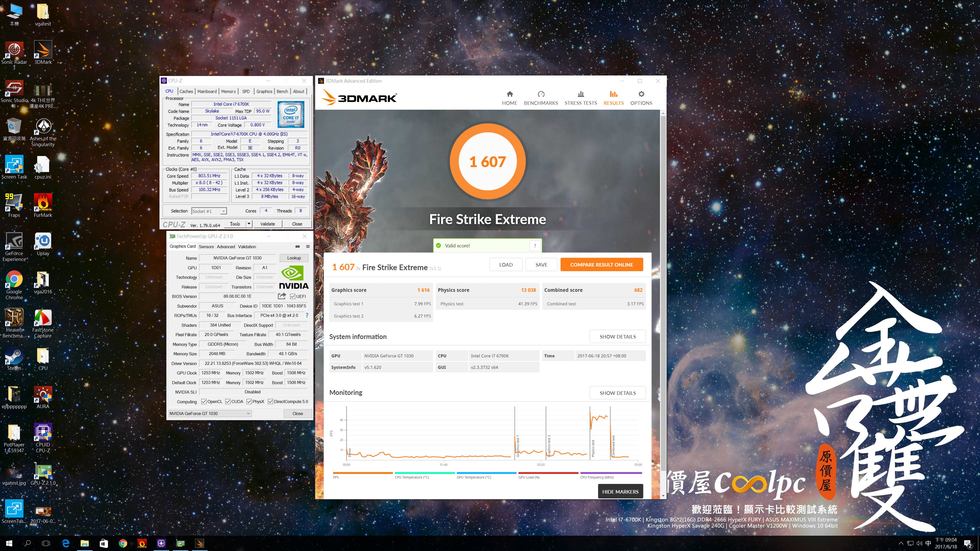
Task: Expand CPU-Z Tools dropdown arrow
Action: tap(249, 224)
